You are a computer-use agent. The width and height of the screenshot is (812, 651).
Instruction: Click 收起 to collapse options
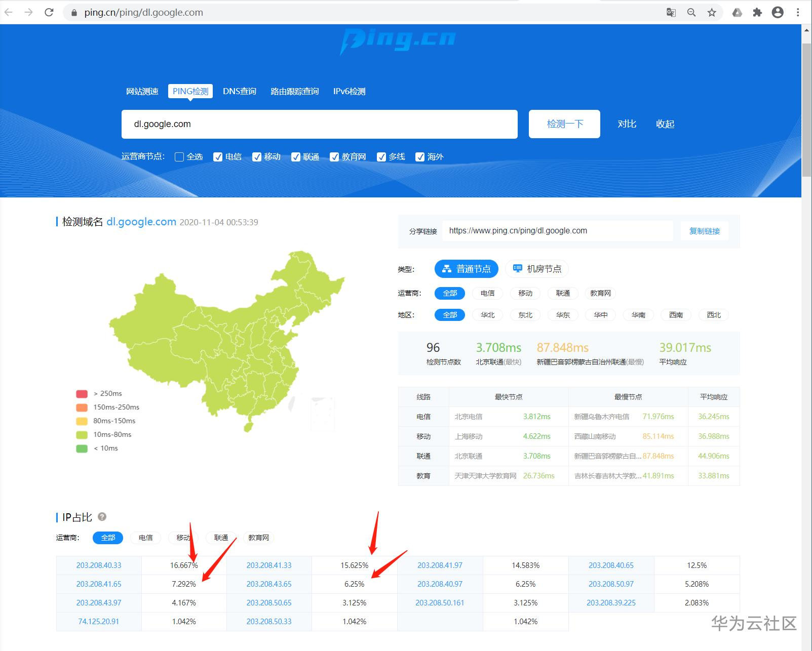pos(665,124)
